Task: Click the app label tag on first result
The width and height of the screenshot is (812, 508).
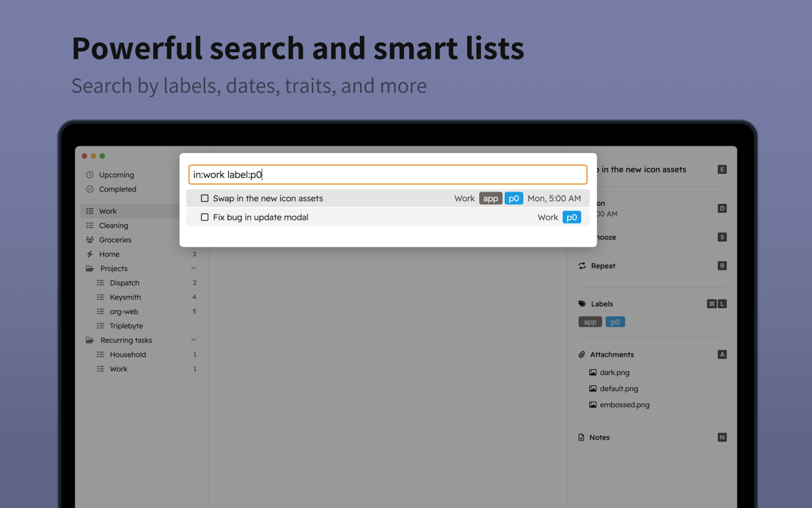Action: tap(491, 198)
